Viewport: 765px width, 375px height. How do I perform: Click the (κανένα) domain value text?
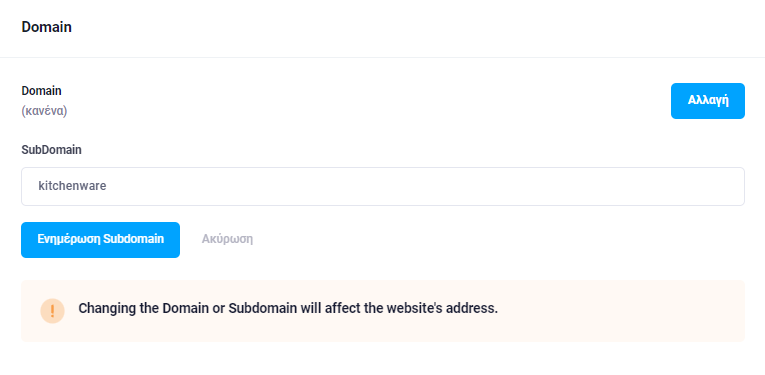tap(44, 111)
